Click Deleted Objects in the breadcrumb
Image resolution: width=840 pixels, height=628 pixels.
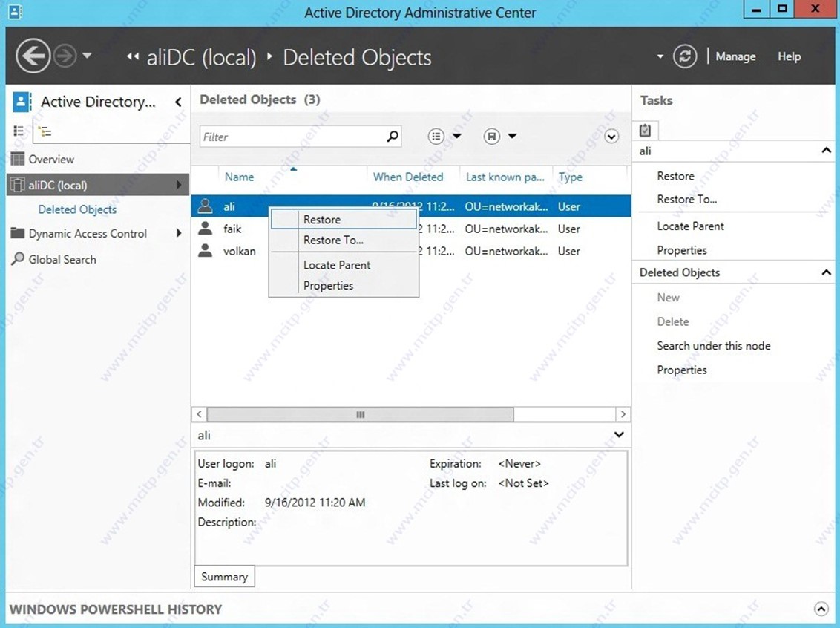tap(358, 57)
